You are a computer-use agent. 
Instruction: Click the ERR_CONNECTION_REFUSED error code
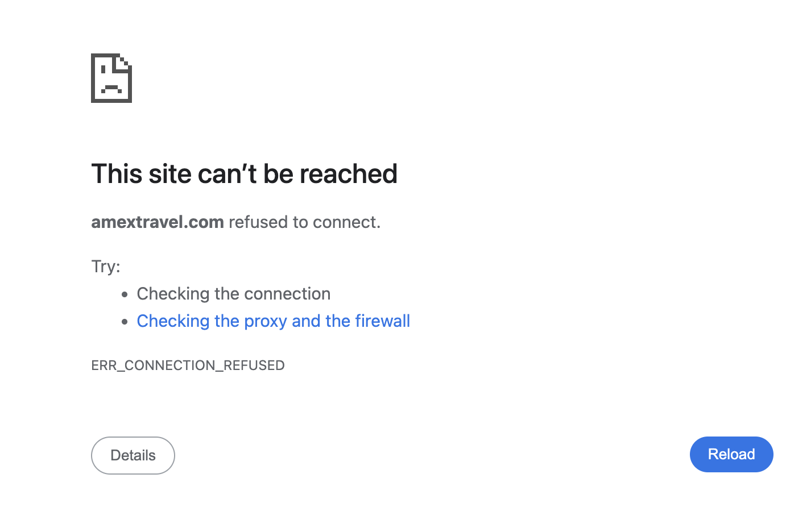[188, 365]
